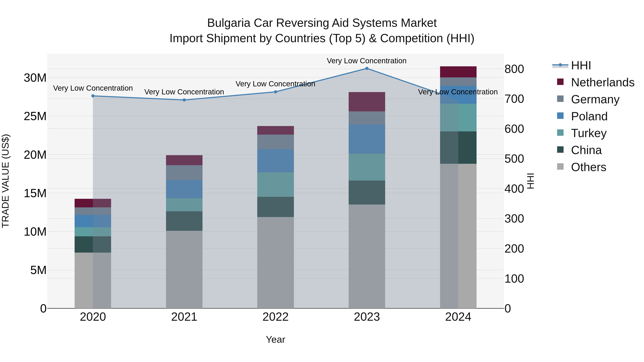Click the 2023 Netherlands bar segment
Viewport: 644px width, 362px height.
367,102
